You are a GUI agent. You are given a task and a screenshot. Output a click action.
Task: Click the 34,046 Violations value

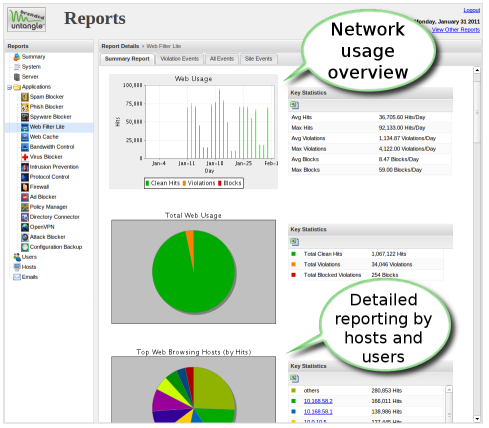392,264
